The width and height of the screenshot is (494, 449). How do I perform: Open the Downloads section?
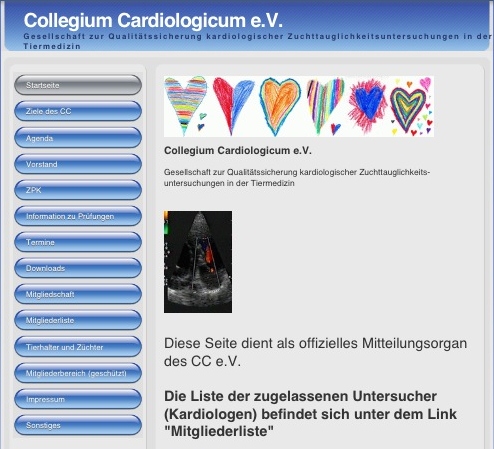(78, 268)
